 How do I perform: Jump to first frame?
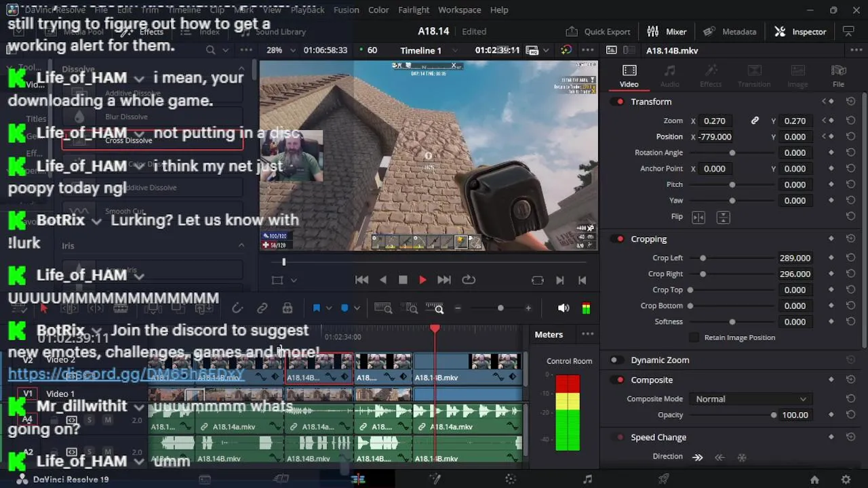(361, 280)
